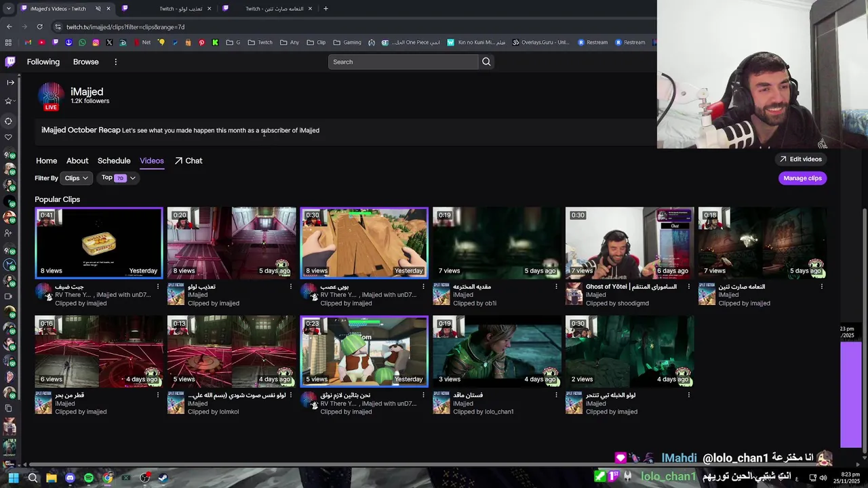
Task: Open the Any bookmarks folder
Action: [x=289, y=42]
